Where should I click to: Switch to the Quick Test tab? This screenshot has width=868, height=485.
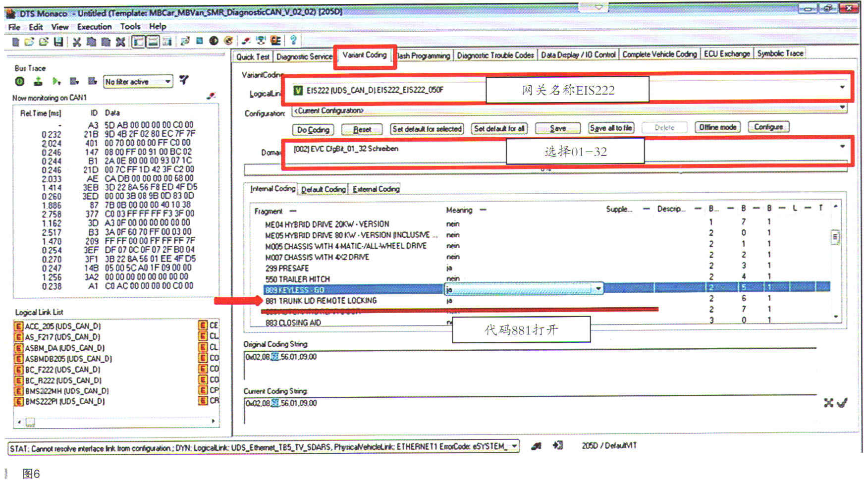tap(253, 57)
